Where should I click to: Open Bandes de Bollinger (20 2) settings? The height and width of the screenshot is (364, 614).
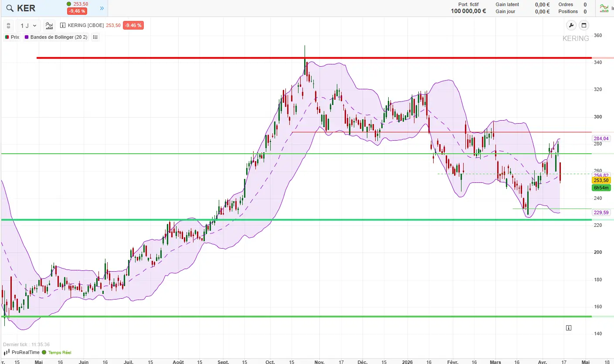coord(59,37)
